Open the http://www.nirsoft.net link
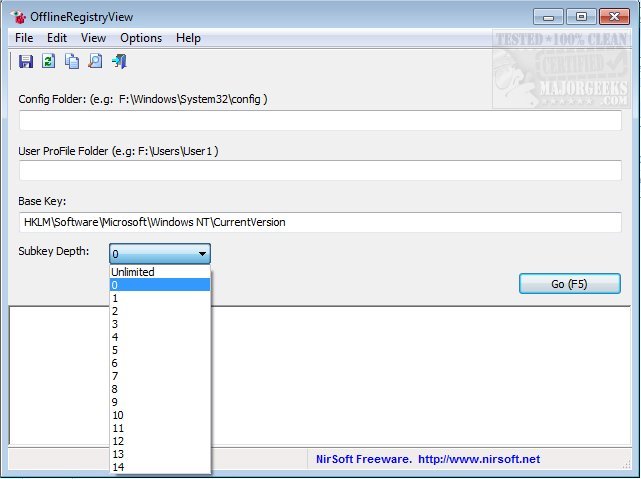The height and width of the screenshot is (479, 641). click(x=479, y=459)
